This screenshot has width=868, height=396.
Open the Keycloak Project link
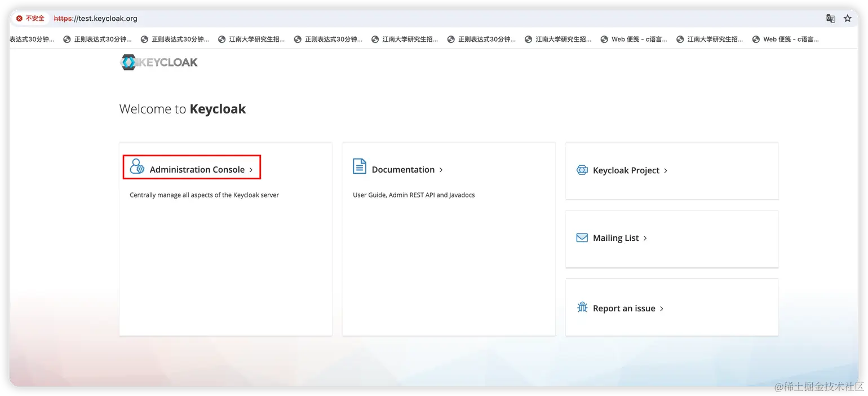[x=626, y=170]
